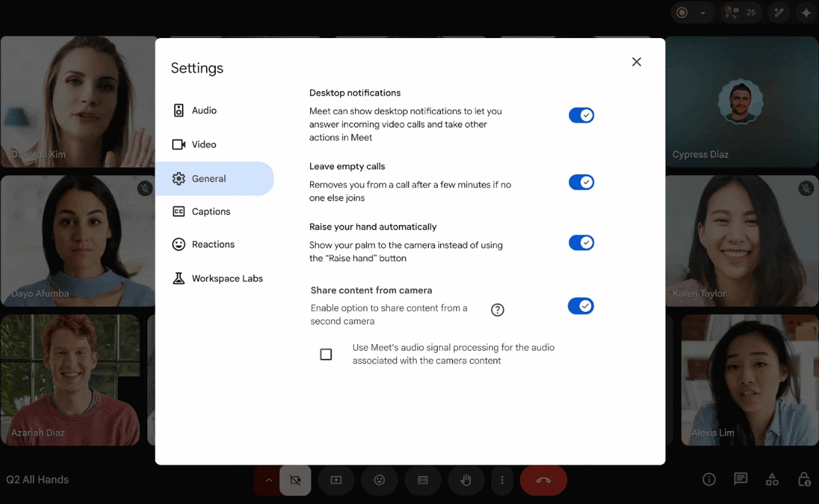This screenshot has width=819, height=504.
Task: Click the red leave call button
Action: 544,481
